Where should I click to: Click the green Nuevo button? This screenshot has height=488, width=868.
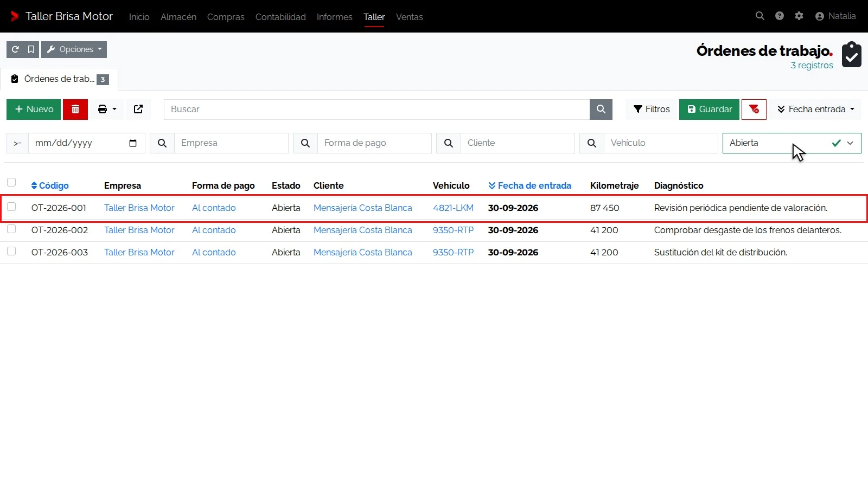pos(34,110)
